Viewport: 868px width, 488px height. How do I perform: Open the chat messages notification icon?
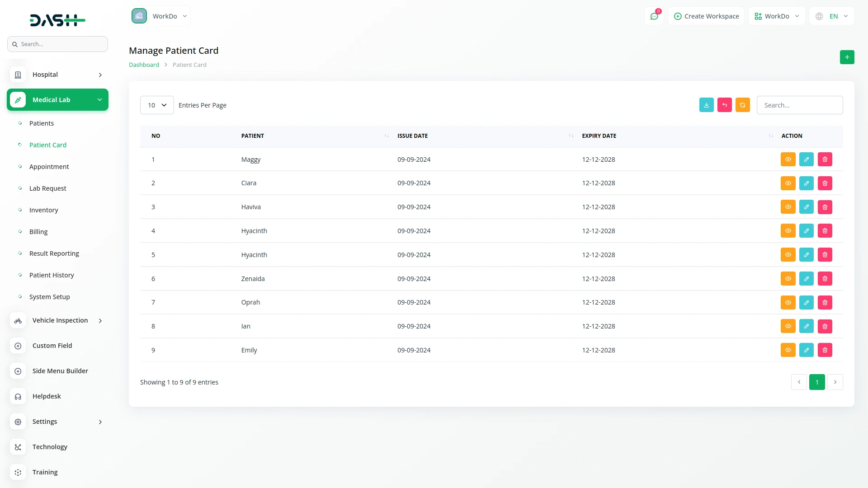tap(654, 16)
